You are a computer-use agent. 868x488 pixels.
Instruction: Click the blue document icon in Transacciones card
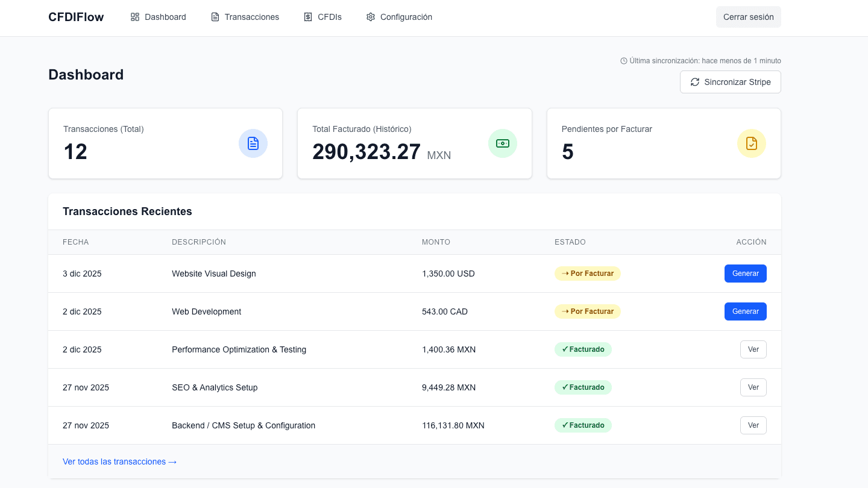253,143
